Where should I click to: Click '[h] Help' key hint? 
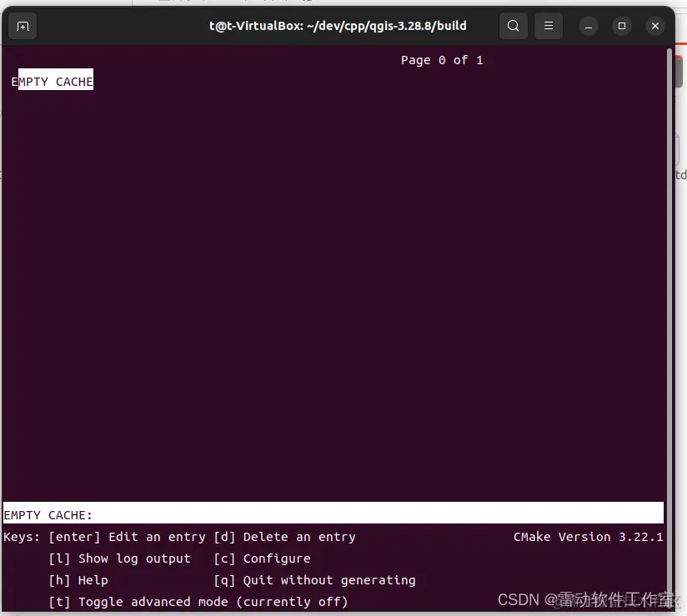click(x=78, y=580)
